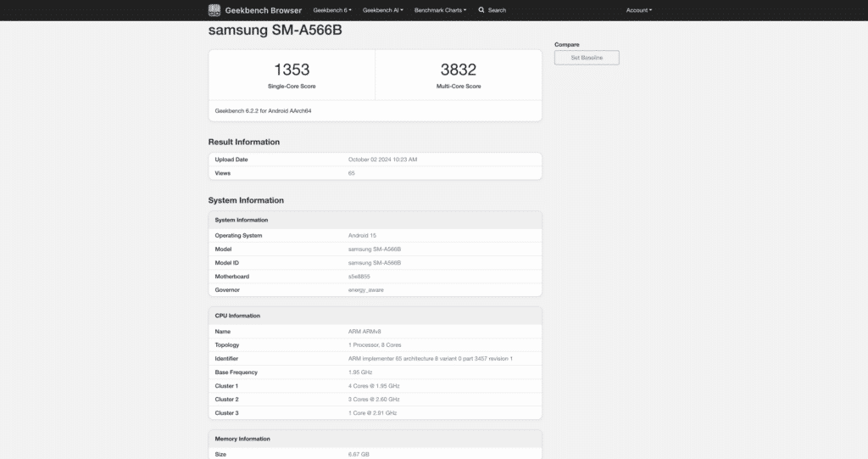Click the Upload Date value October 02 2024
The height and width of the screenshot is (459, 868).
(382, 160)
